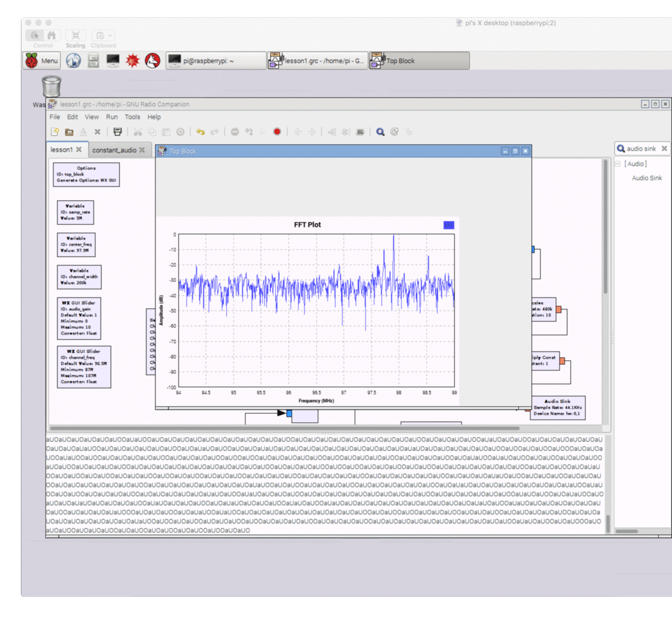
Task: Find blocks with magnifier toolbar icon
Action: [380, 132]
